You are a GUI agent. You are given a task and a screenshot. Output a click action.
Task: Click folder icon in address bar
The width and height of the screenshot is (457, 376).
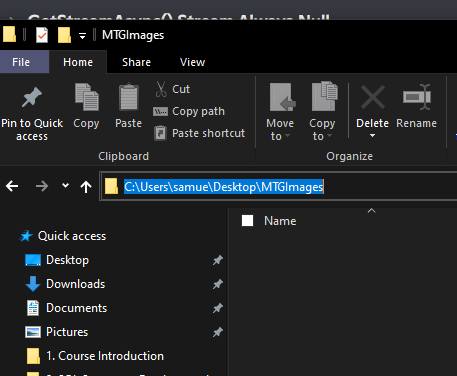point(111,186)
